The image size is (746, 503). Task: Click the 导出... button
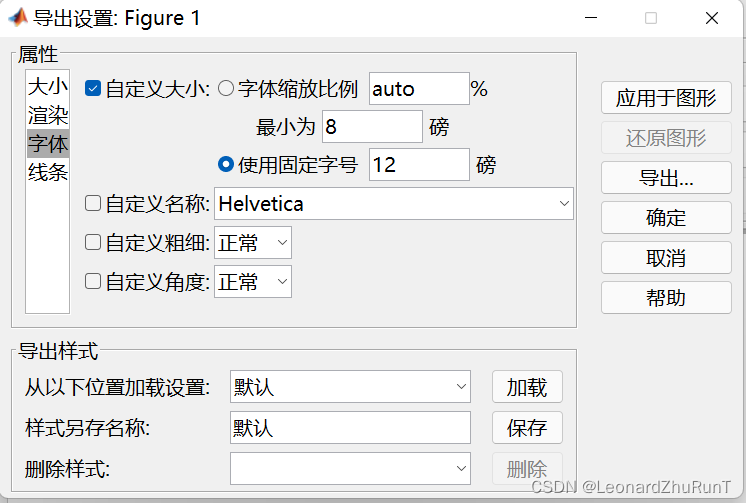click(x=666, y=178)
